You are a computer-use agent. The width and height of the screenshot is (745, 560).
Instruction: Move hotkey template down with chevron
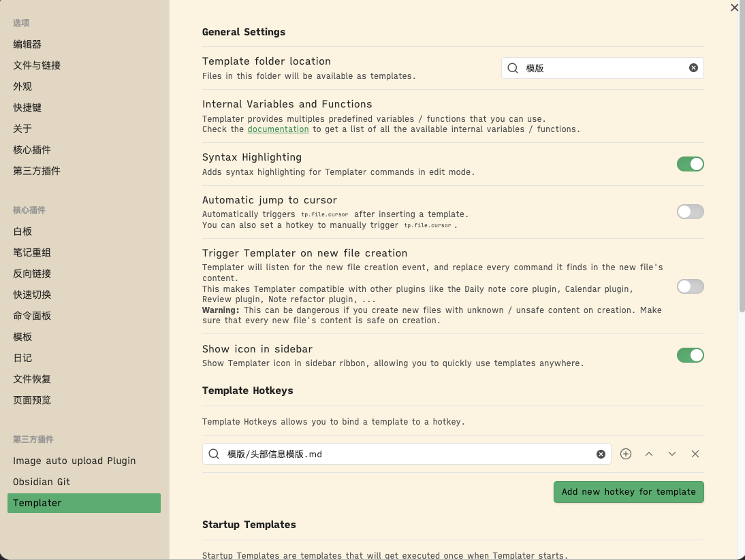coord(672,454)
